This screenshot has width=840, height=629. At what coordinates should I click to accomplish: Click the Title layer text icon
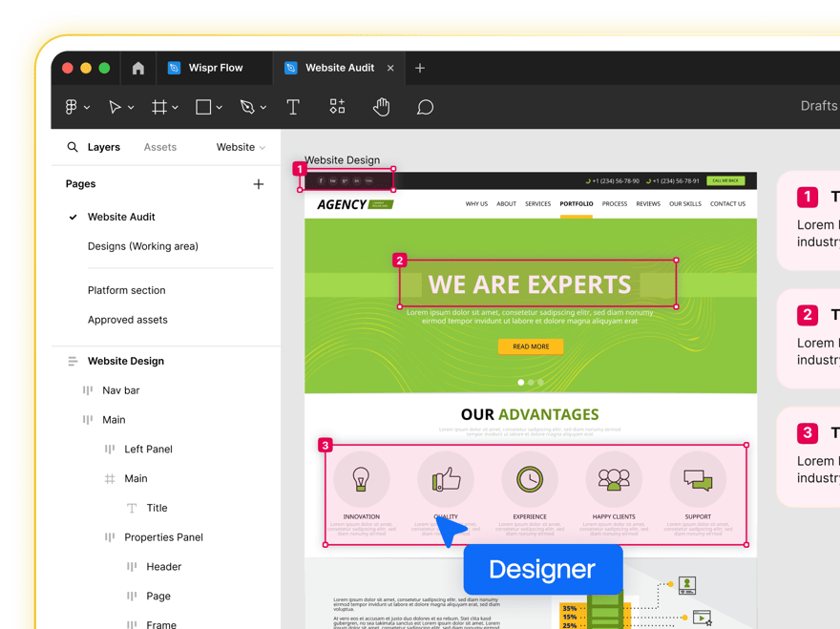coord(132,508)
